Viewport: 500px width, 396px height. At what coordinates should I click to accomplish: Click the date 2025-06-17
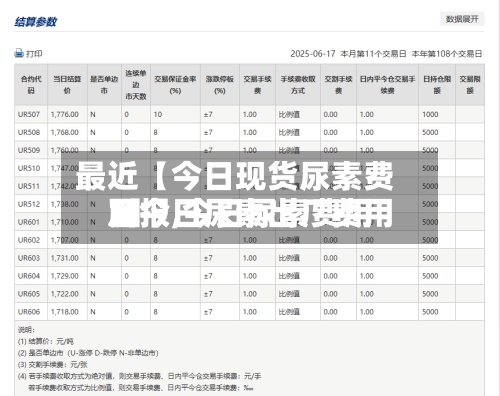(313, 54)
